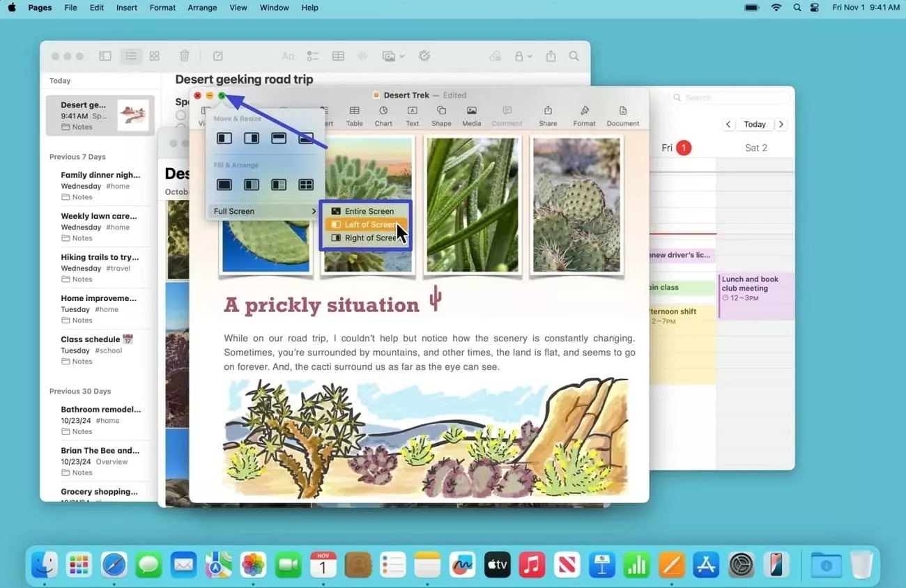Open the lock dropdown in Notes toolbar
Viewport: 906px width, 588px height.
click(523, 56)
